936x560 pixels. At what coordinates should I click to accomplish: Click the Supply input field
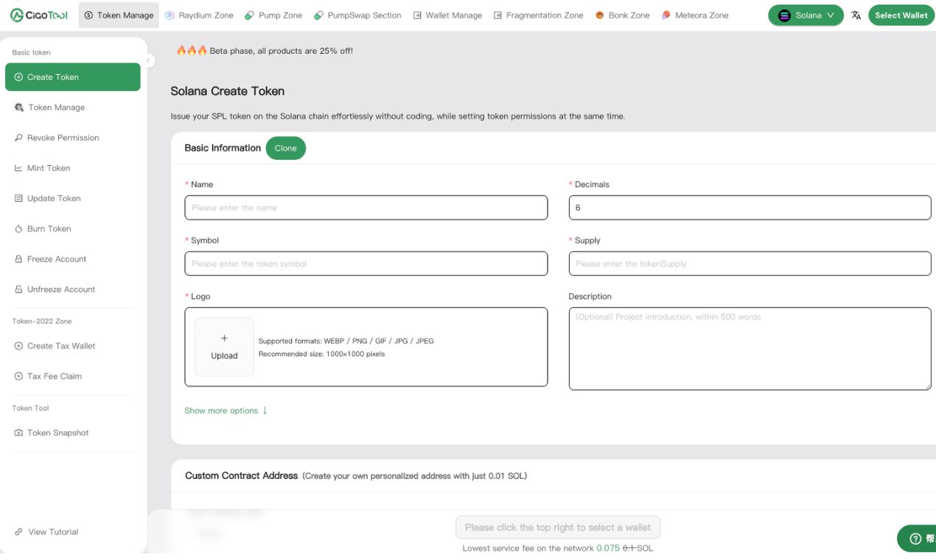(750, 264)
